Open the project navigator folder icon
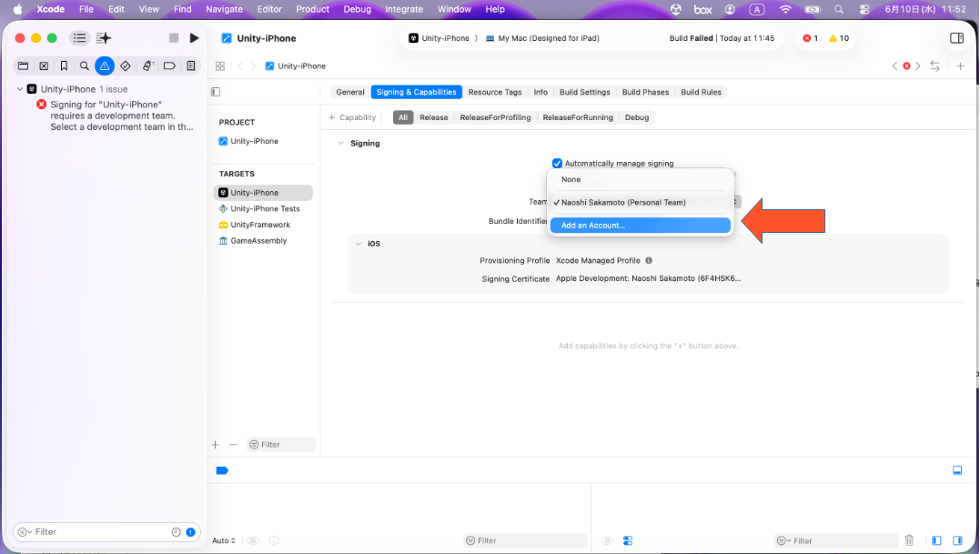Screen dimensions: 980x554 click(x=23, y=65)
